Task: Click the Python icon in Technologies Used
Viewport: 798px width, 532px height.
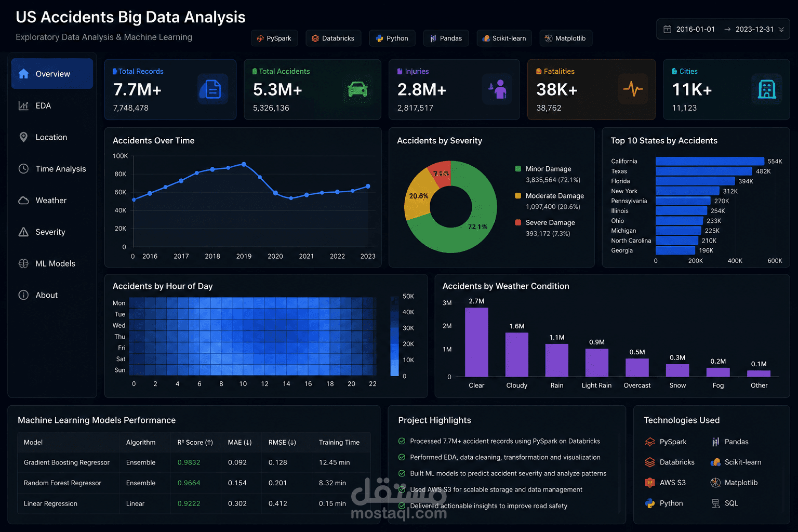Action: [x=650, y=503]
